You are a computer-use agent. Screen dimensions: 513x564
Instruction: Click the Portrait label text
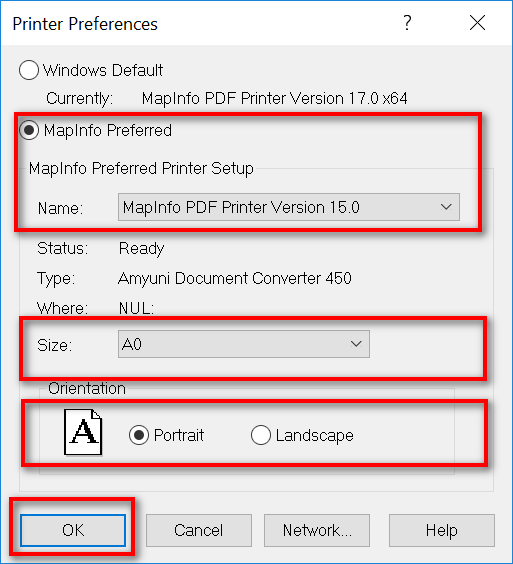(179, 435)
